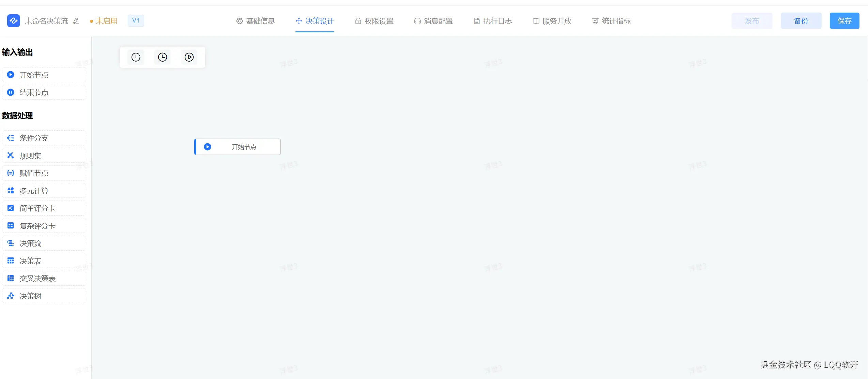The width and height of the screenshot is (868, 379).
Task: Choose 交叉决策表 in the sidebar
Action: click(x=44, y=279)
